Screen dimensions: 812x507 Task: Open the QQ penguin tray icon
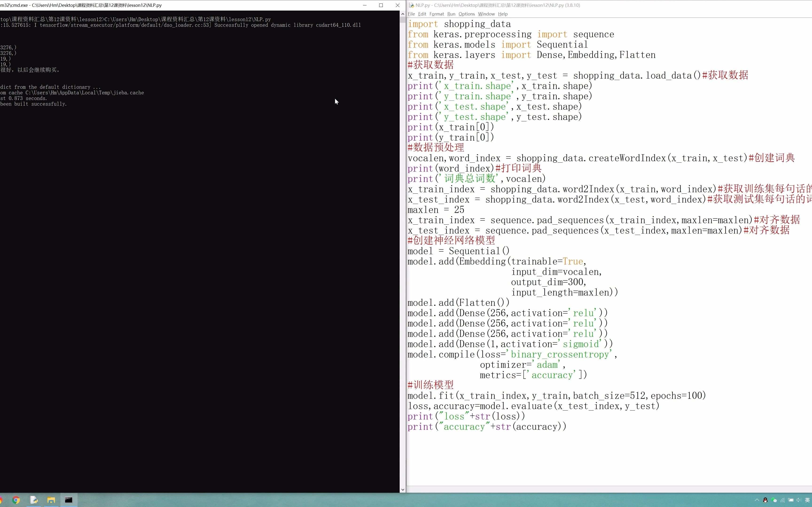click(765, 500)
